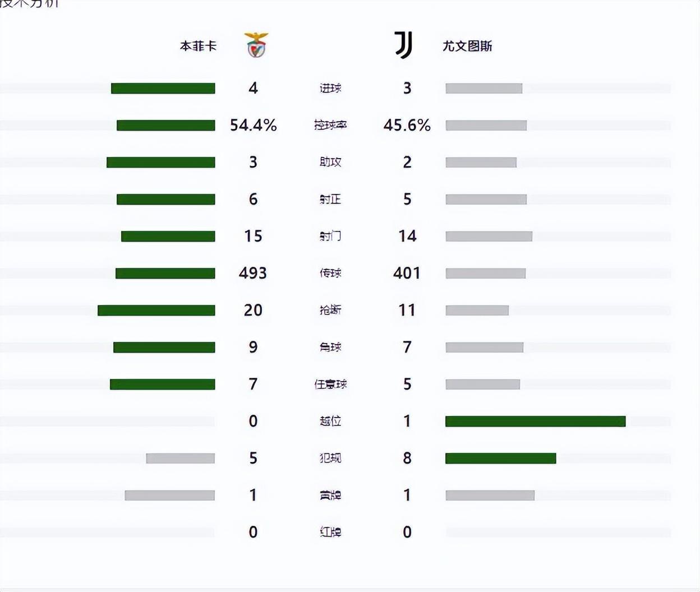Viewport: 700px width, 592px height.
Task: Select the 尤文图斯 team name
Action: tap(467, 46)
